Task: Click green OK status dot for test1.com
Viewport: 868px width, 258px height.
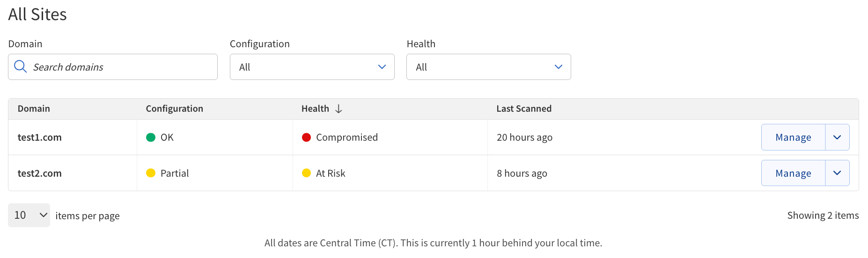Action: click(x=151, y=137)
